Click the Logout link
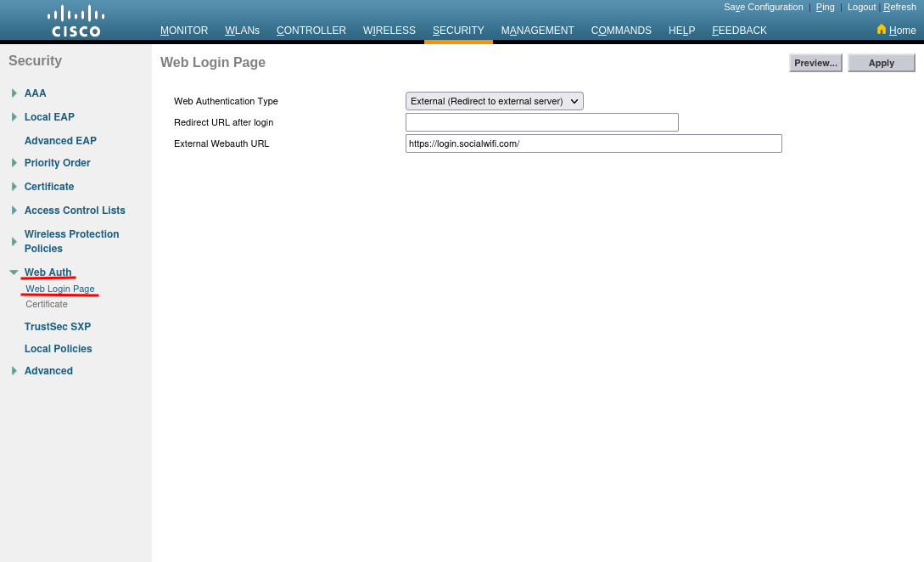 [861, 7]
